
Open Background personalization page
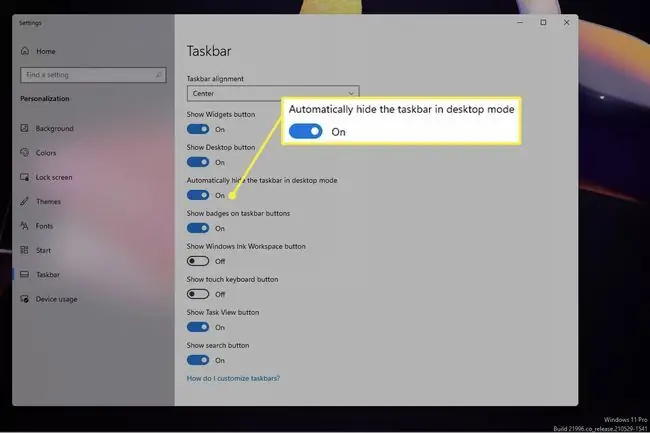tap(54, 128)
